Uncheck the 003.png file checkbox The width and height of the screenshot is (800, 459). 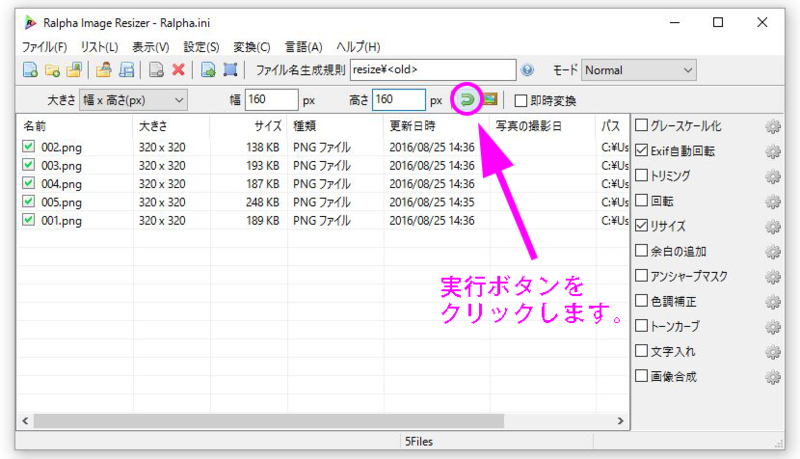click(29, 165)
